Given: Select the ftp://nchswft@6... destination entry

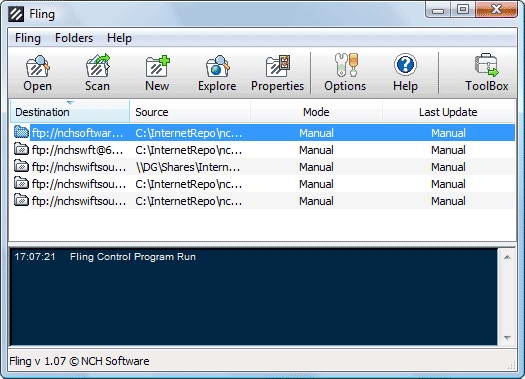Looking at the screenshot, I should click(x=78, y=150).
